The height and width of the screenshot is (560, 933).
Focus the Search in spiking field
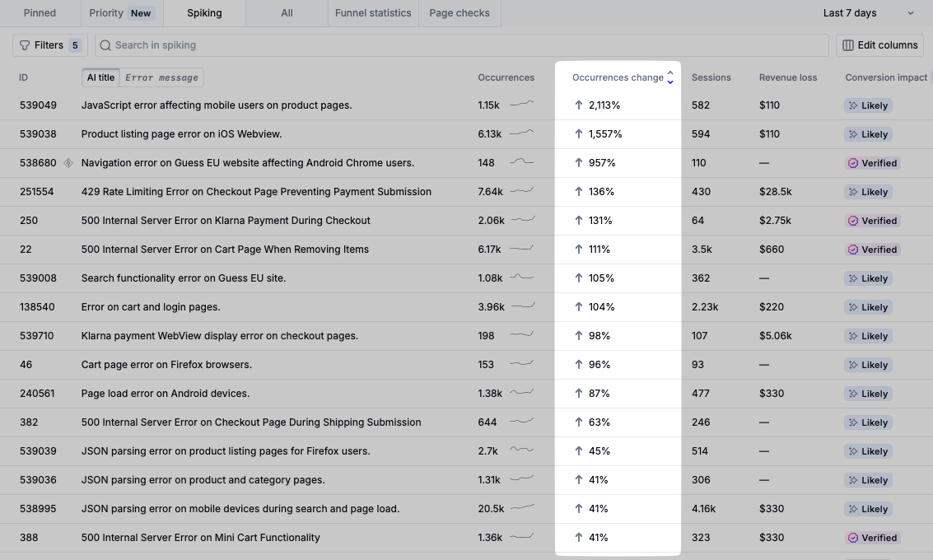pos(461,45)
